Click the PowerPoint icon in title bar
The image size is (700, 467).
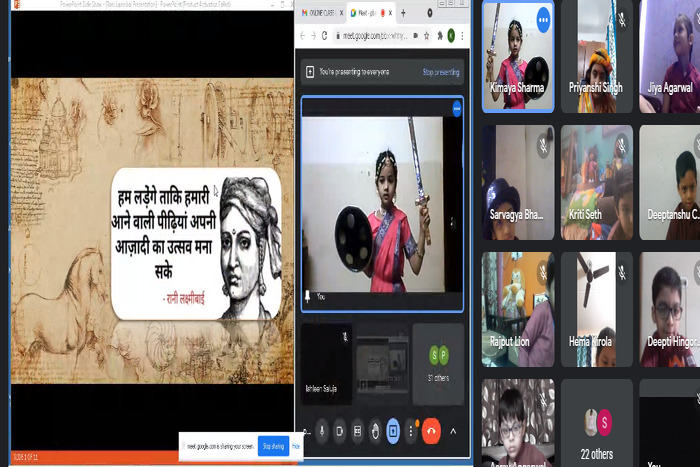[17, 4]
